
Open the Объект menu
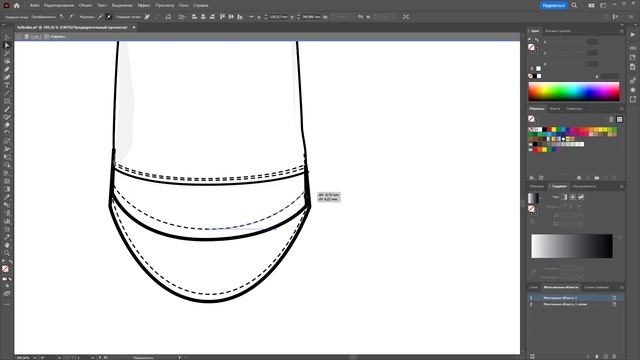(85, 6)
